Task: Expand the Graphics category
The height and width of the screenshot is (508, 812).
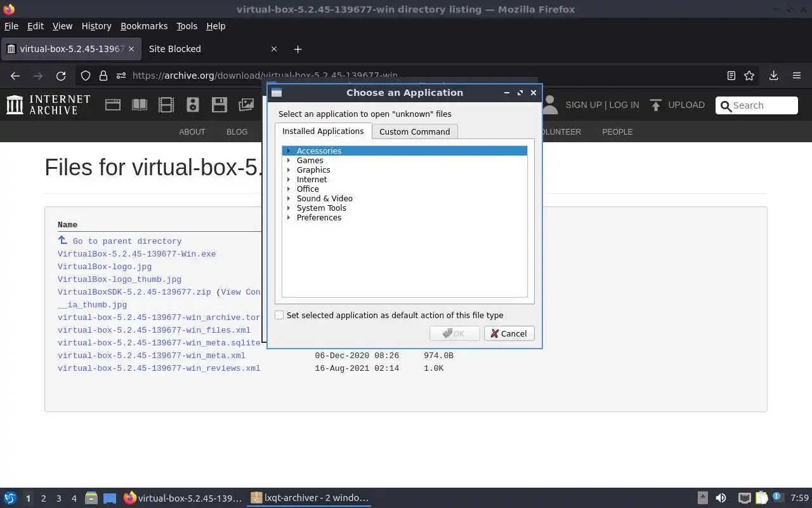Action: (288, 170)
